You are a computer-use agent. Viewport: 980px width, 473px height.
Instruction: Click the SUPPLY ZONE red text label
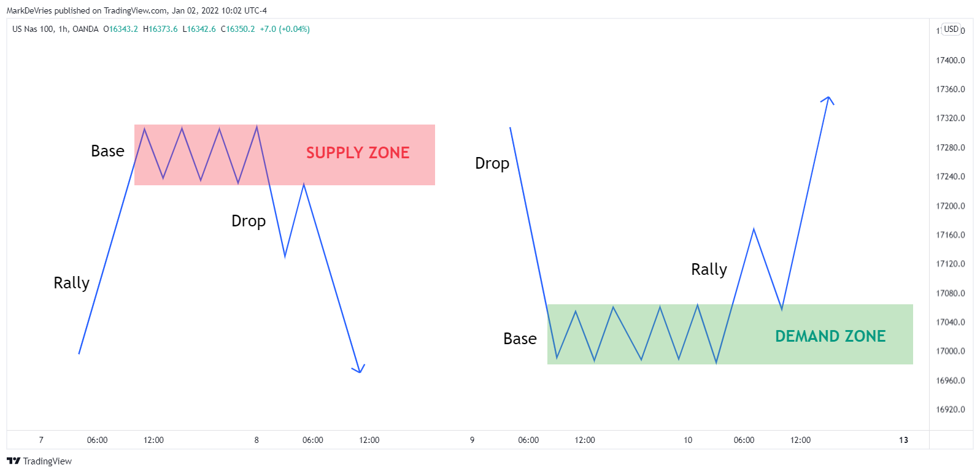tap(358, 153)
